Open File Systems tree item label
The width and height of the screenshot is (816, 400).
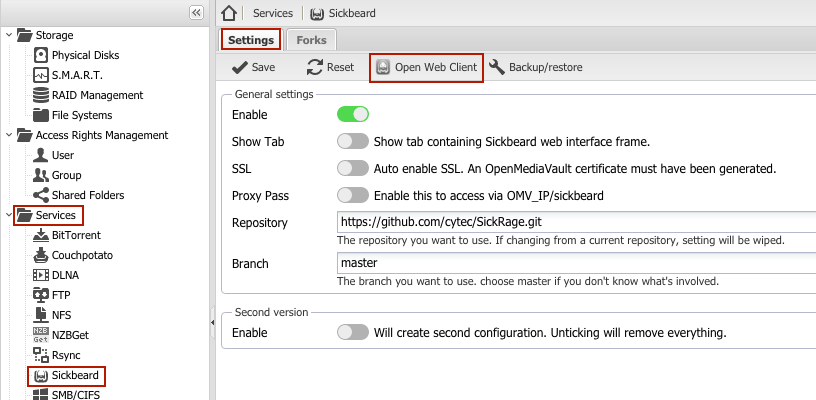[82, 115]
